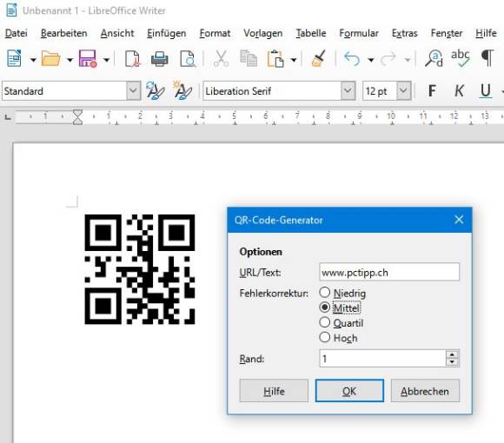
Task: Click the New Document icon
Action: coord(14,58)
